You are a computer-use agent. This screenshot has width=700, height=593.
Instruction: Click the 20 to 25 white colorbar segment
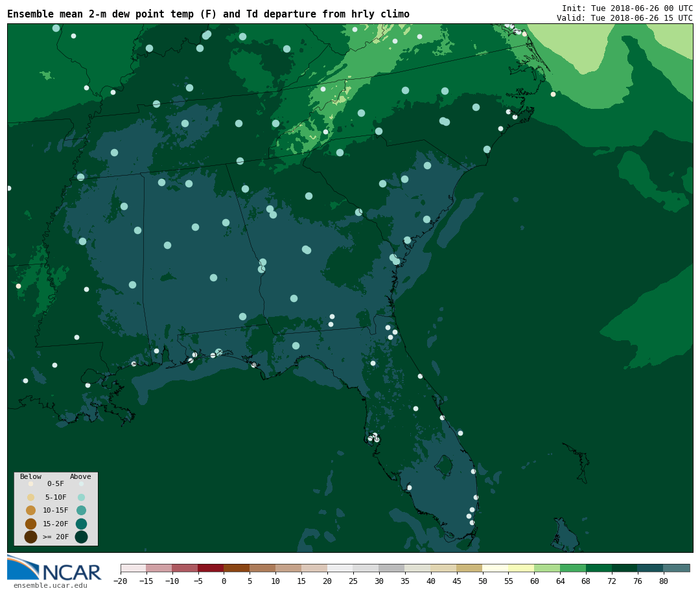click(x=341, y=568)
